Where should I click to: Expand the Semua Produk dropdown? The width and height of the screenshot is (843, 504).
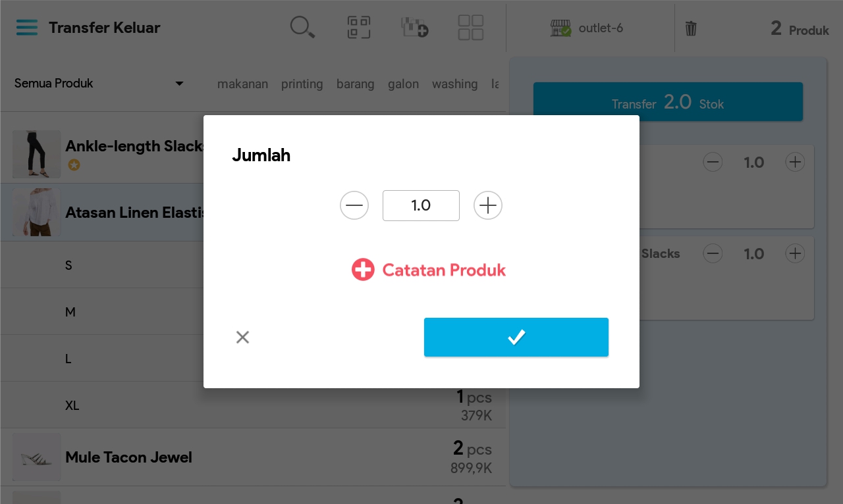click(x=99, y=84)
